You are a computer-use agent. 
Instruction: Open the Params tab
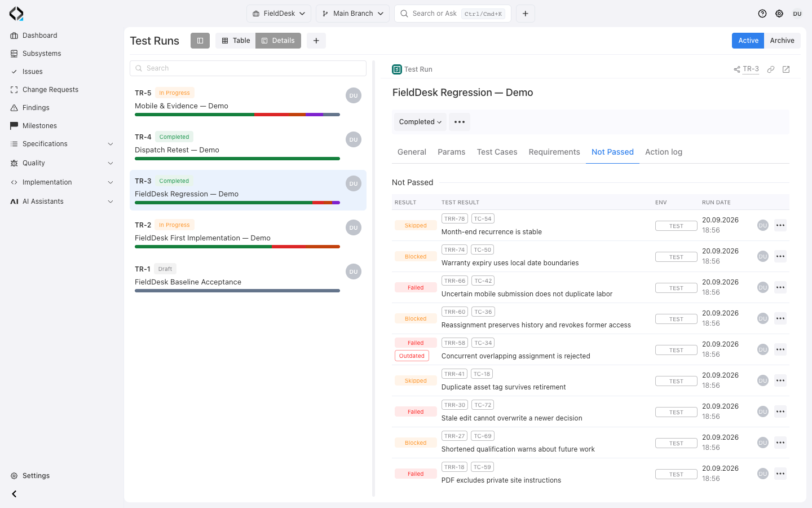[452, 152]
